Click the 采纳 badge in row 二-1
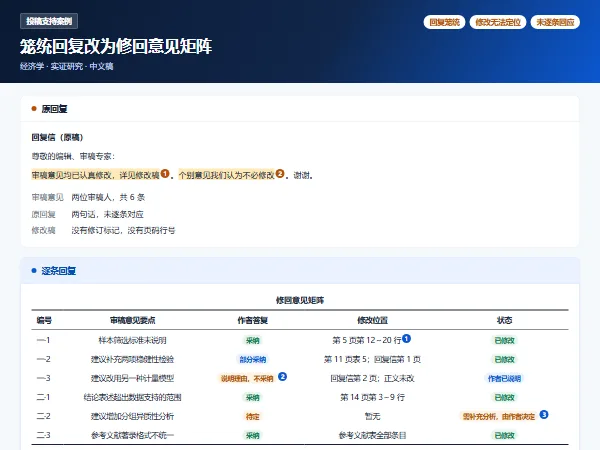The image size is (600, 450). pyautogui.click(x=253, y=398)
